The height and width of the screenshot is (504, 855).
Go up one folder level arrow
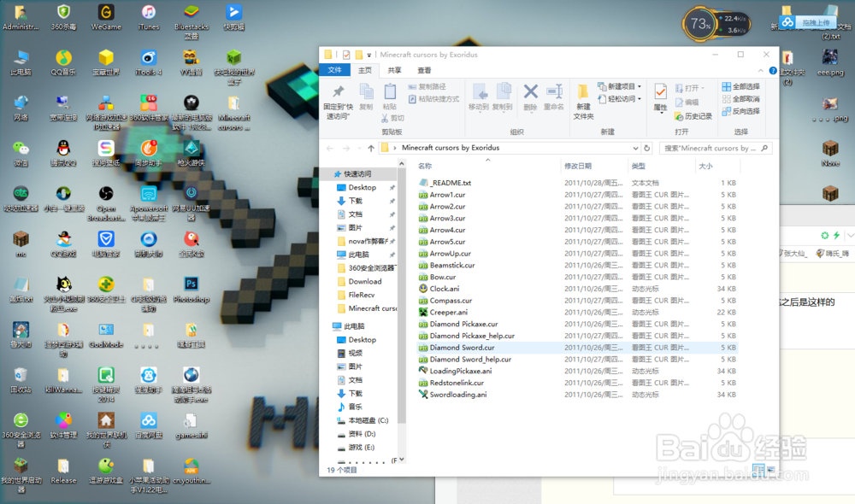pyautogui.click(x=371, y=148)
